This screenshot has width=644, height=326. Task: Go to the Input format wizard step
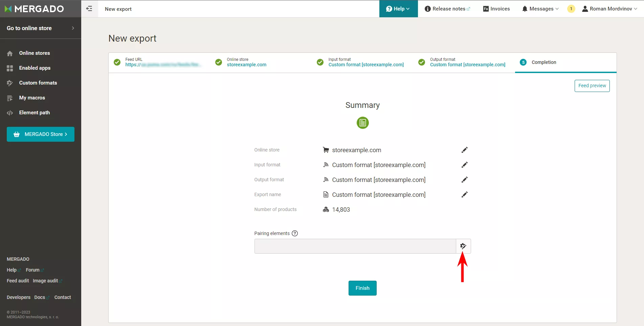point(360,62)
